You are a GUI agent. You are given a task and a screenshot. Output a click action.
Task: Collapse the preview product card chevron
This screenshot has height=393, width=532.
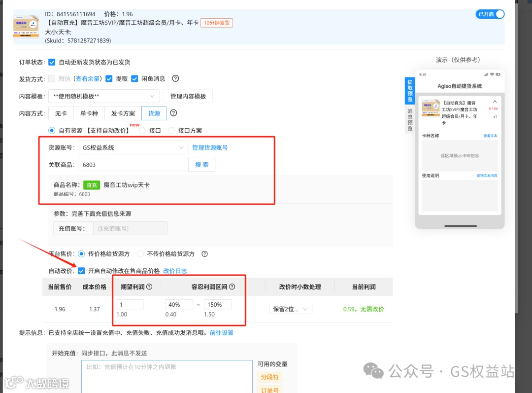495,102
